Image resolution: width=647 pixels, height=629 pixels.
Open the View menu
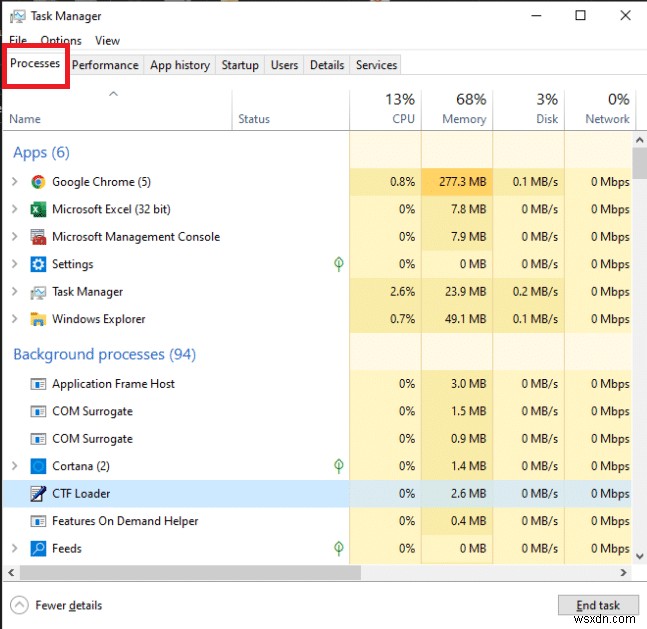pos(107,40)
